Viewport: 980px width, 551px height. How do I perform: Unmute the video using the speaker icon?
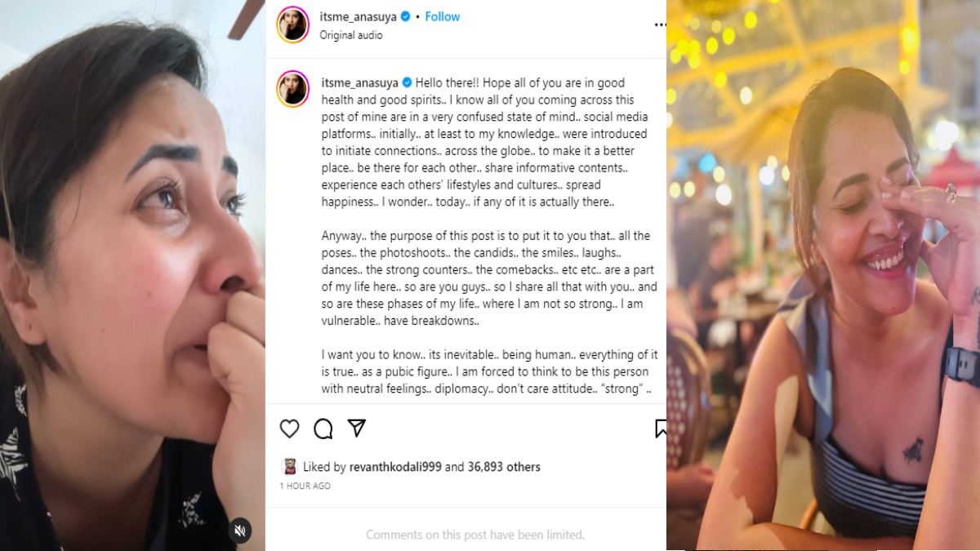pos(239,531)
